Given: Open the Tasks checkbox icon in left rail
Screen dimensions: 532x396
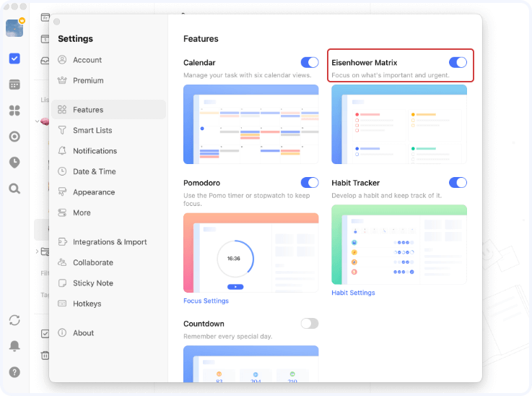Looking at the screenshot, I should (14, 59).
